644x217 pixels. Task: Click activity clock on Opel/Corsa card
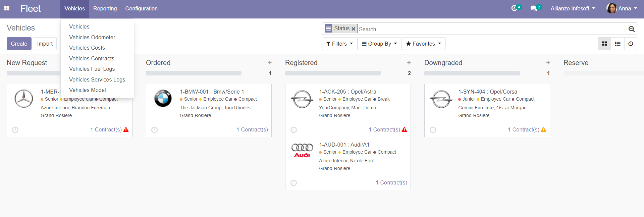click(433, 130)
